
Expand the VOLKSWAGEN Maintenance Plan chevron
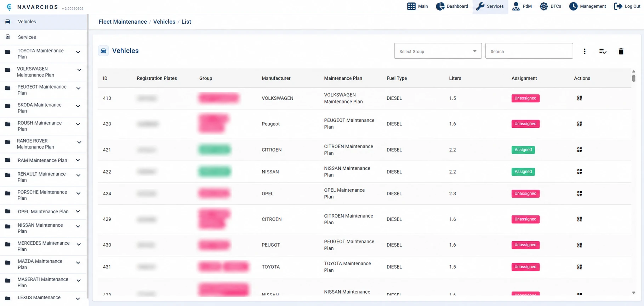pos(79,70)
